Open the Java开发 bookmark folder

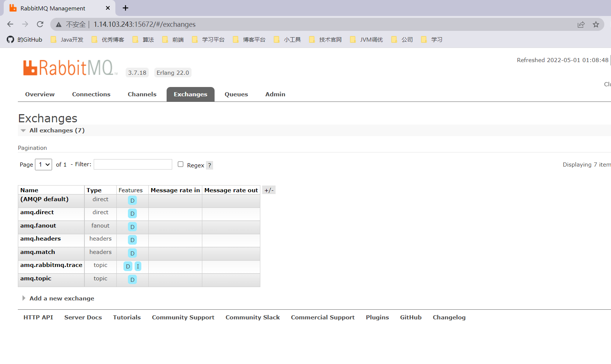coord(67,39)
